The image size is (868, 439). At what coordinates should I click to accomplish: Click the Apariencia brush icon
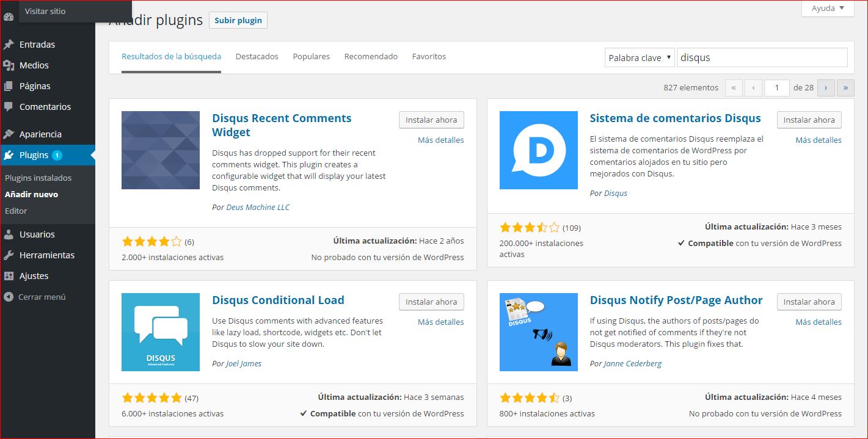click(9, 134)
